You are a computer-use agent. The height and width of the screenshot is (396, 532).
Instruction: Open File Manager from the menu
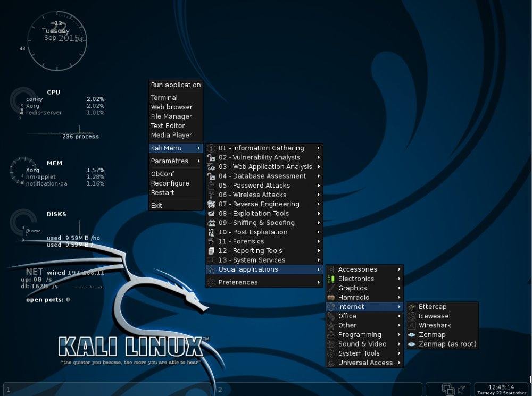click(176, 116)
